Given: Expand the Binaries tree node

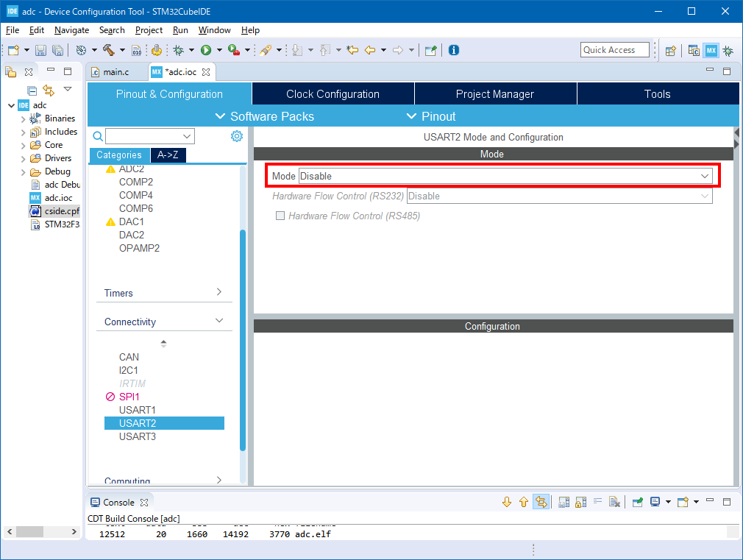Looking at the screenshot, I should [x=23, y=119].
